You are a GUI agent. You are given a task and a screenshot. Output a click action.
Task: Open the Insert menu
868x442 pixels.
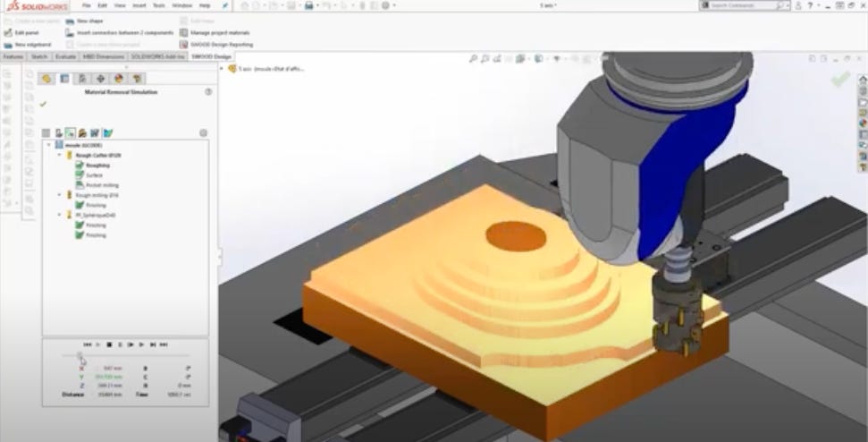(139, 5)
